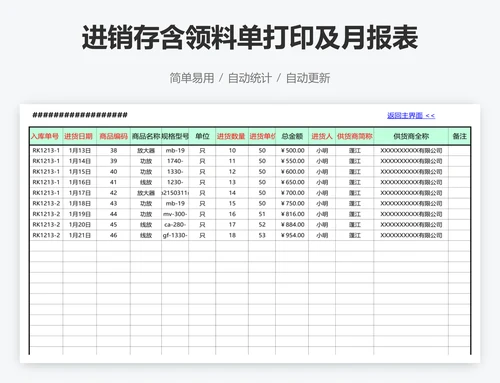
Task: Select the 商品编码 header cell
Action: click(x=113, y=136)
